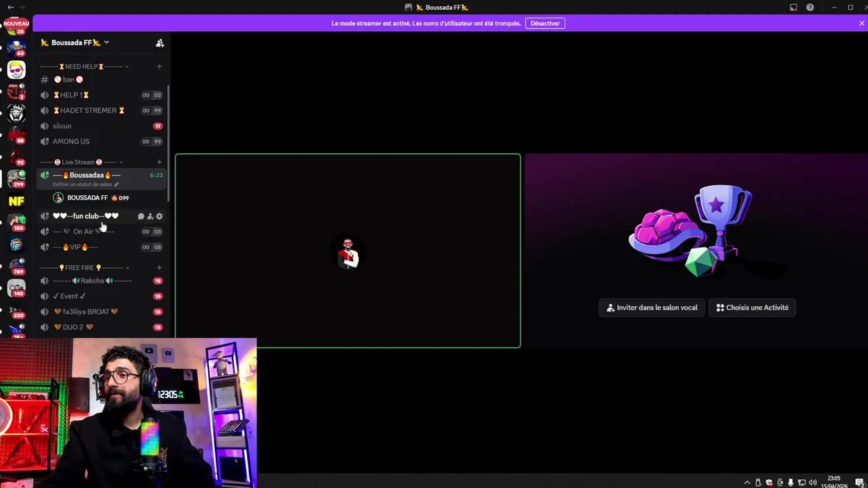Collapse the FREE FIRE category
Viewport: 868px width, 488px height.
84,268
